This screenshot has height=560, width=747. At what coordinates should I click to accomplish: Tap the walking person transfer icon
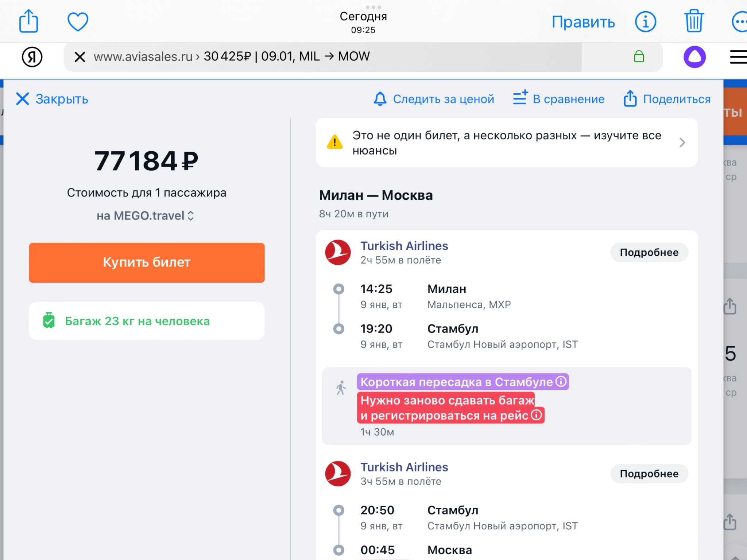[341, 388]
